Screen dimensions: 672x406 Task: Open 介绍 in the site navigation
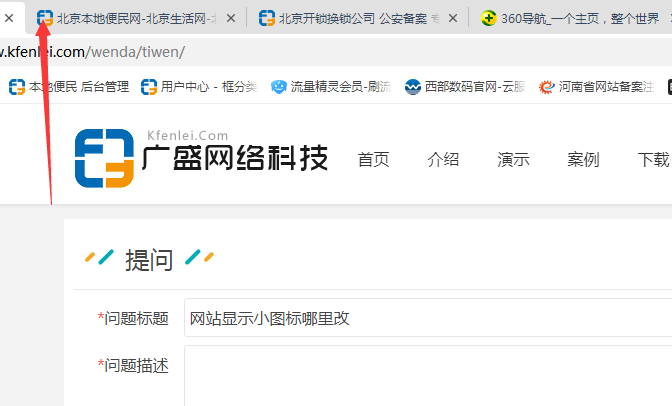(x=443, y=160)
